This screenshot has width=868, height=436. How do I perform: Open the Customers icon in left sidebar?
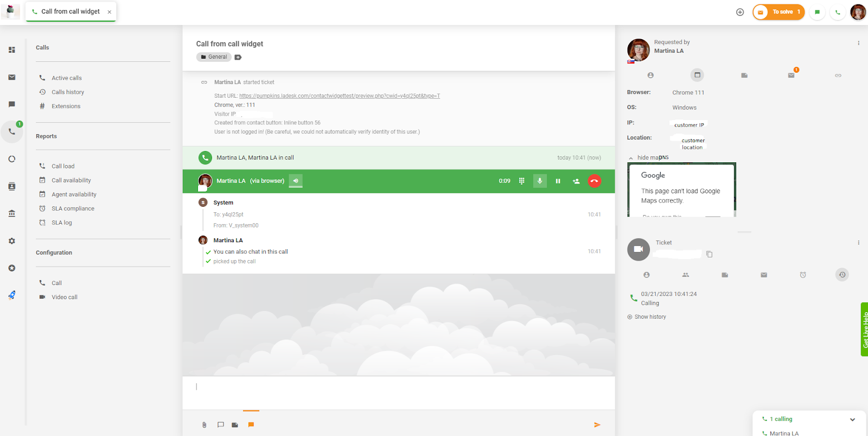pos(12,186)
